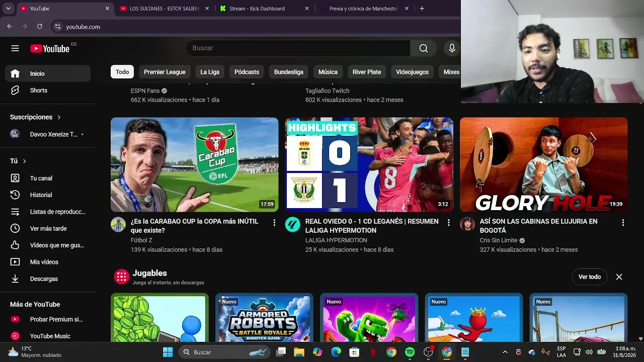The width and height of the screenshot is (644, 362).
Task: Open options menu for Carabao Cup video
Action: pos(274,222)
